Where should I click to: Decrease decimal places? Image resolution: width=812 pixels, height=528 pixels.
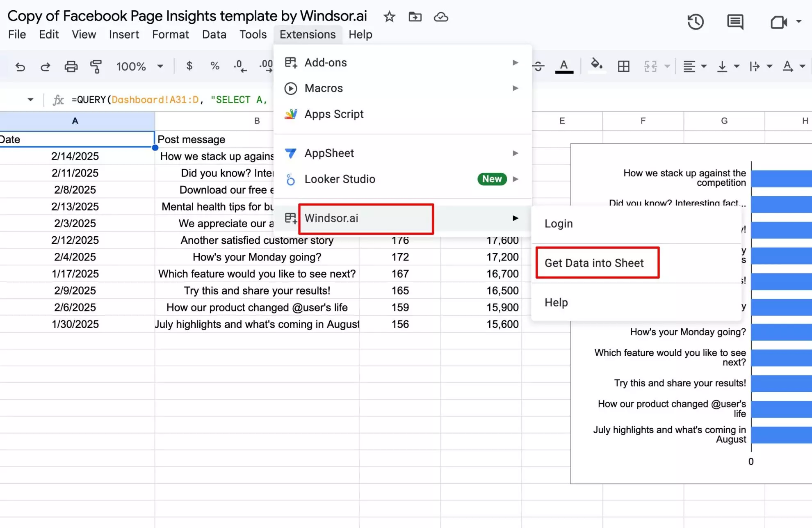239,66
